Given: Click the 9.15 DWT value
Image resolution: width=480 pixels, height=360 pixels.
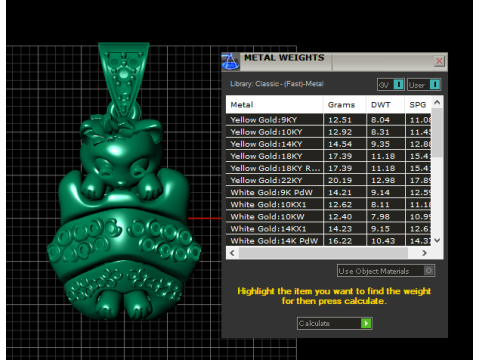Looking at the screenshot, I should pos(380,229).
